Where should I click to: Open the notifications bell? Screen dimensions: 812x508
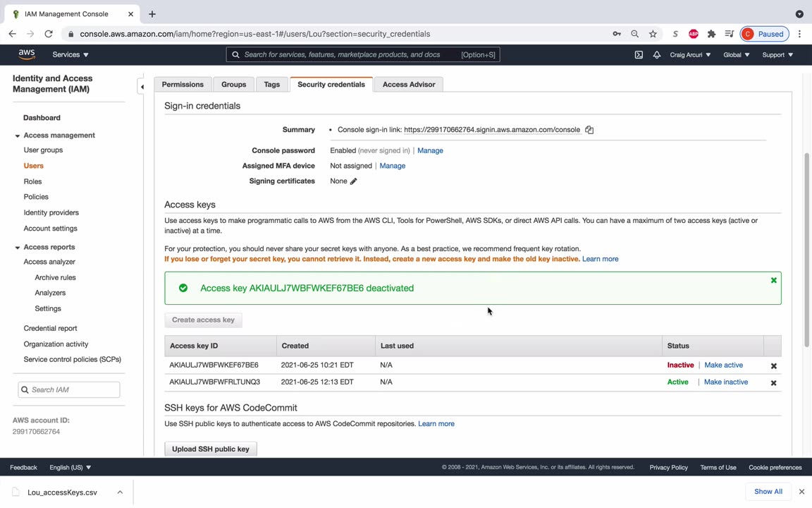pyautogui.click(x=656, y=54)
